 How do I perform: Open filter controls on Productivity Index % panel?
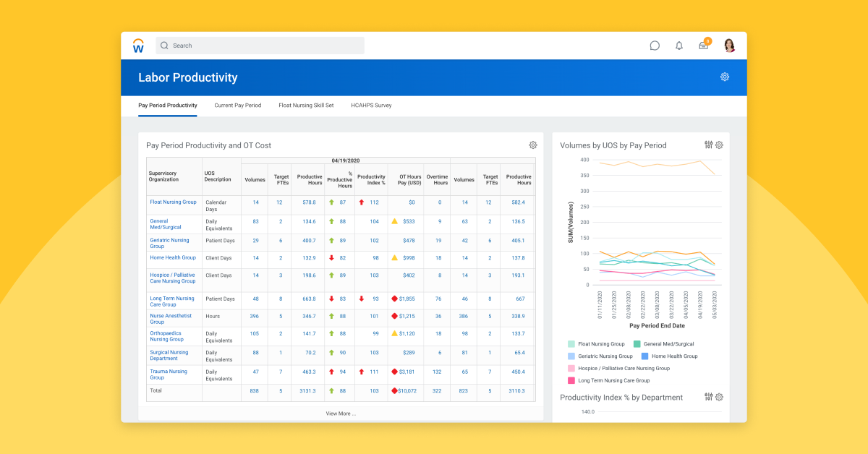[x=707, y=397]
